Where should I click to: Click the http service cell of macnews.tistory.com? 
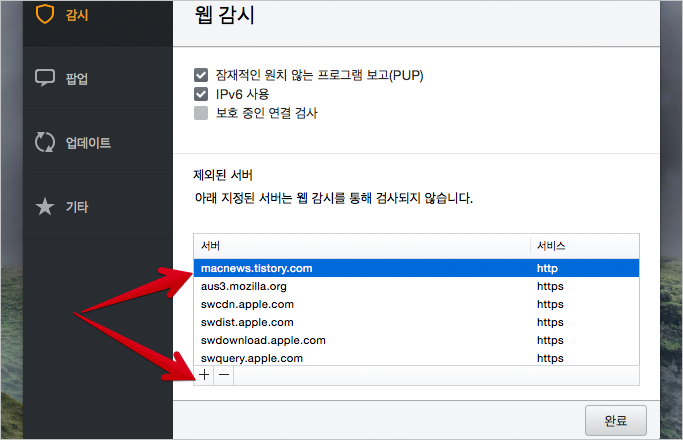(547, 268)
